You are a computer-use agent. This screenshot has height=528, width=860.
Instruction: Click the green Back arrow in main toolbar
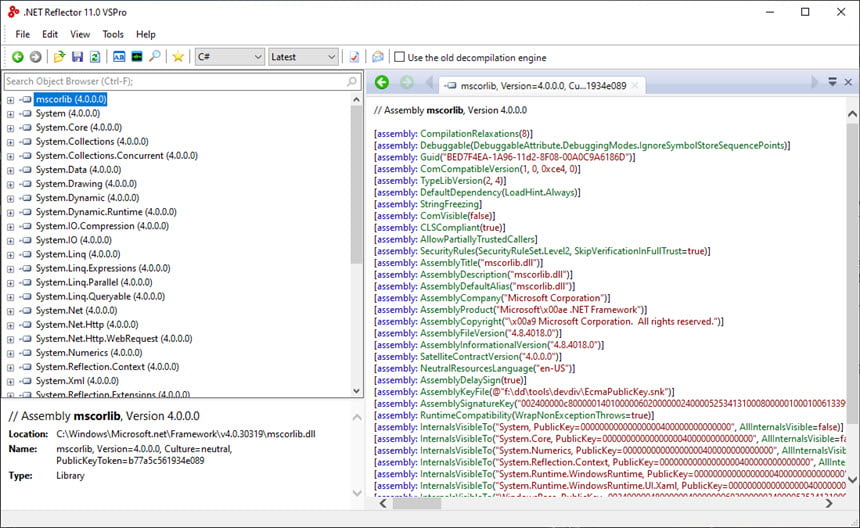[x=18, y=56]
